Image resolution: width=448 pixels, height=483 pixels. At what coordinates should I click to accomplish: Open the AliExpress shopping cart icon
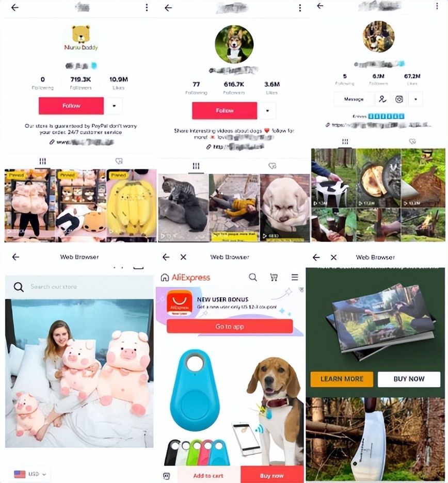click(274, 277)
